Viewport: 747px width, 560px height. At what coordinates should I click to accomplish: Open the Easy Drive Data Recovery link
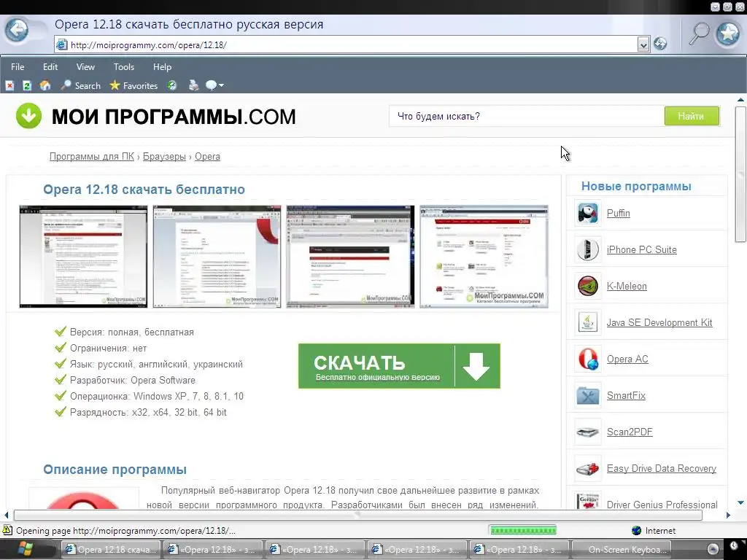click(x=661, y=469)
